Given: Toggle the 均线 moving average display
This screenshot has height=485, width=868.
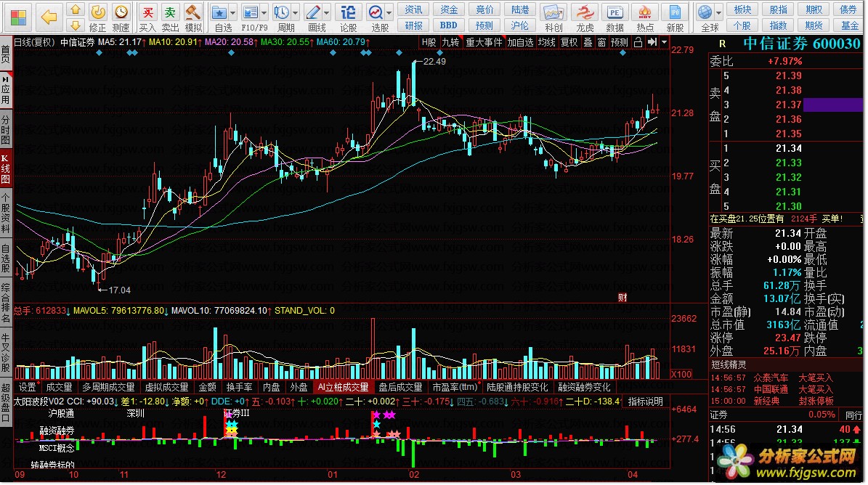Looking at the screenshot, I should [x=547, y=42].
